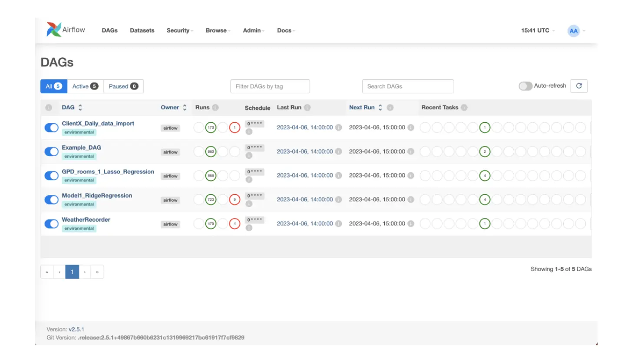Screen dimensions: 644x354
Task: Open the ClientX_Daily_data_import DAG link
Action: (98, 123)
